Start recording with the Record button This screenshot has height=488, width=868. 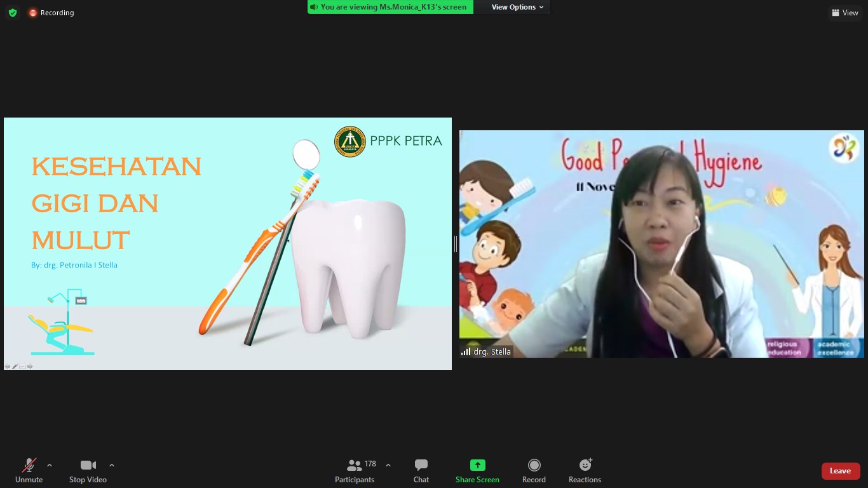pyautogui.click(x=534, y=471)
